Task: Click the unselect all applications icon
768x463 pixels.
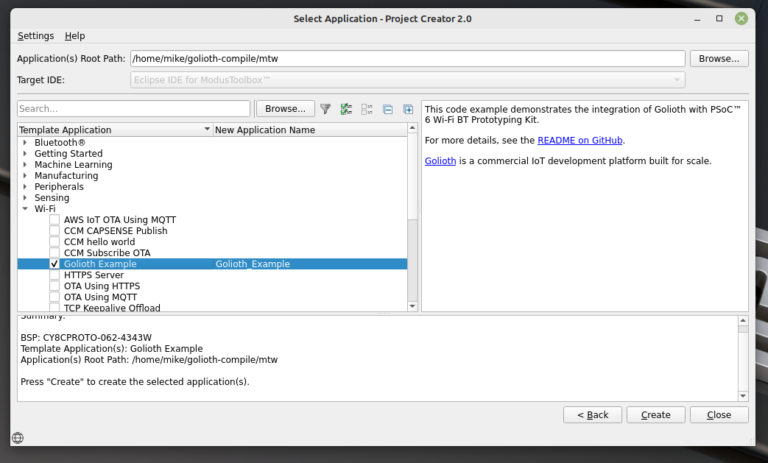Action: (x=367, y=109)
